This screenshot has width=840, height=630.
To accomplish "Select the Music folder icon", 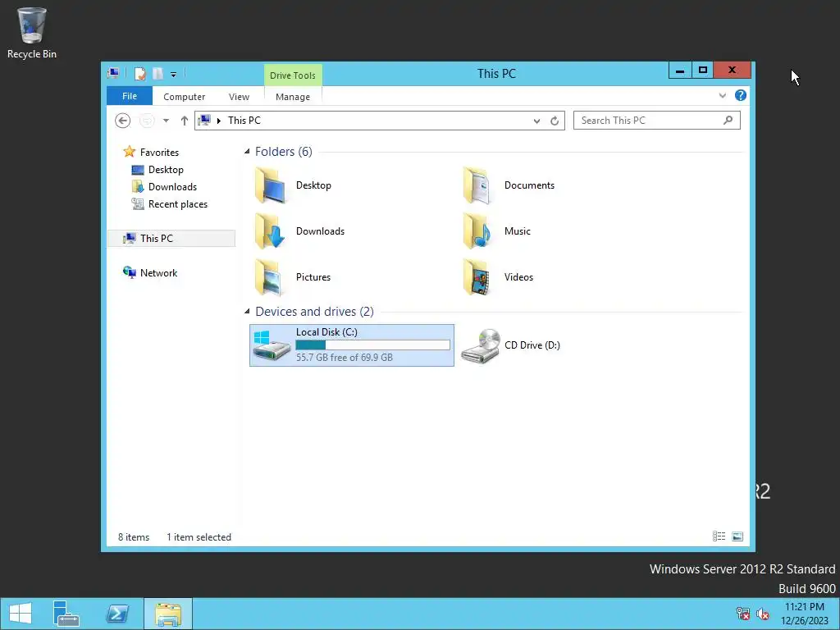I will (x=478, y=231).
